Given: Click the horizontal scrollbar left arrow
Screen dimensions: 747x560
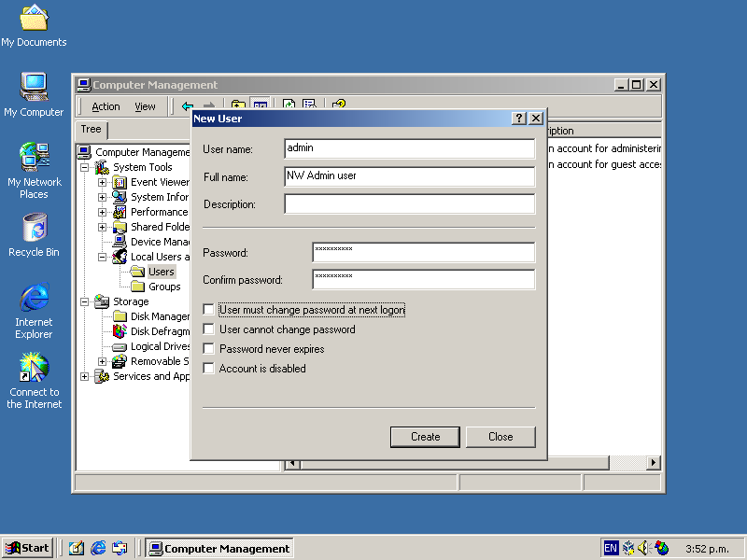Looking at the screenshot, I should (292, 463).
